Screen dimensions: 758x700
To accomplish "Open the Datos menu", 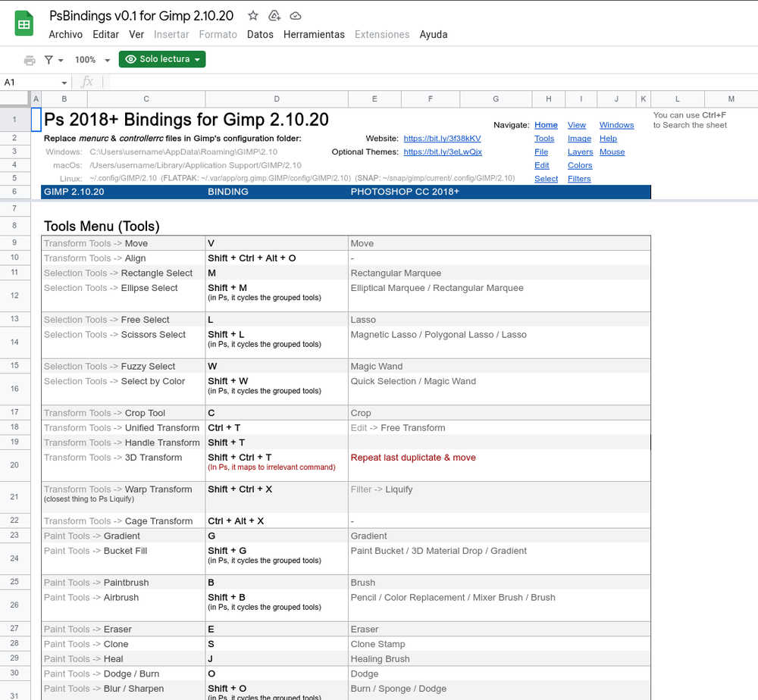I will pos(260,34).
